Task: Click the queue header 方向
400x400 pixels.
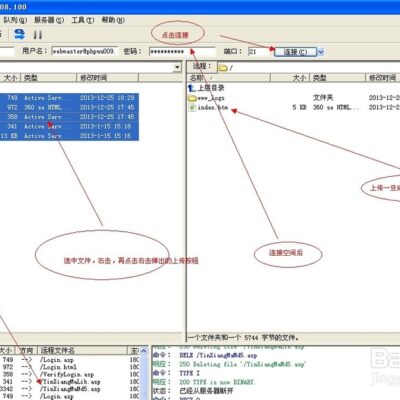Action: coord(26,350)
